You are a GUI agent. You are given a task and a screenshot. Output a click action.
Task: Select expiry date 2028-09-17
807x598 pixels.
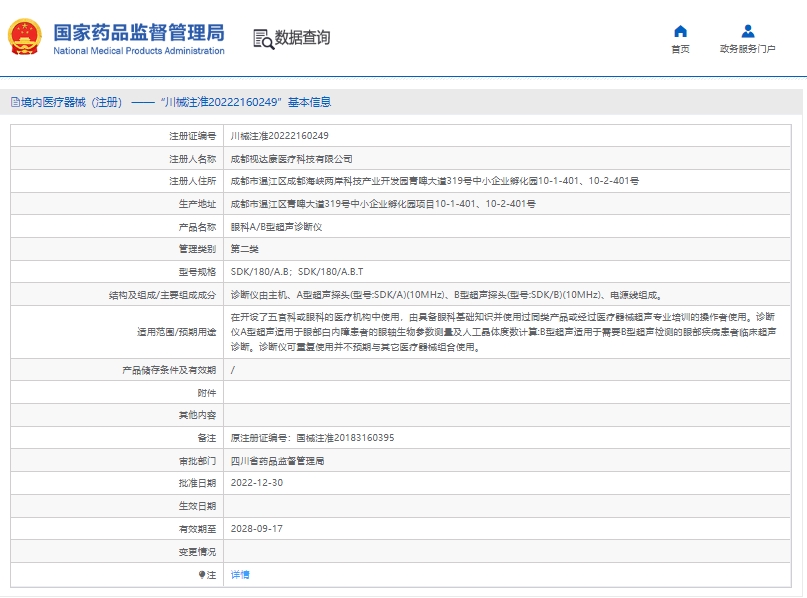click(257, 529)
